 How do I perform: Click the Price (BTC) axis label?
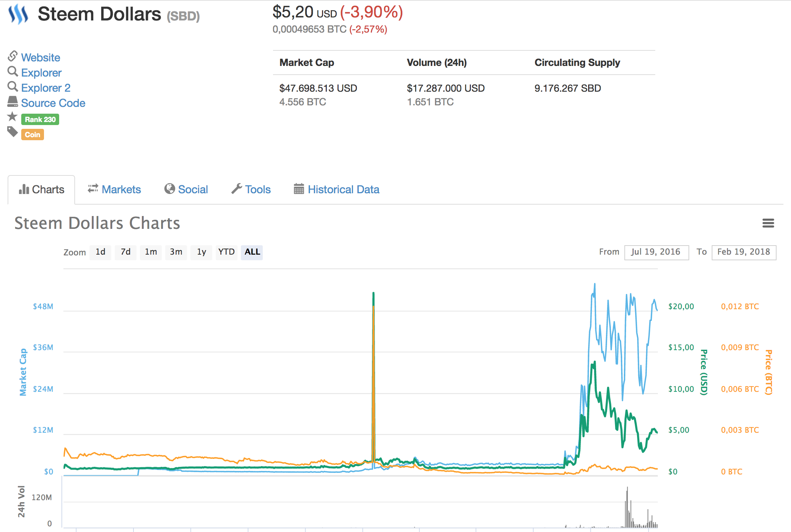pos(769,372)
